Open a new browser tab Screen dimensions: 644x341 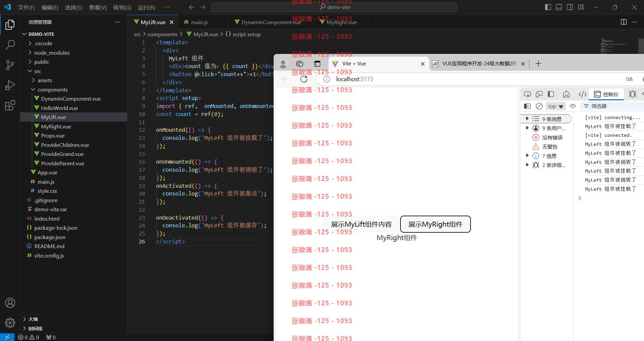pyautogui.click(x=538, y=64)
